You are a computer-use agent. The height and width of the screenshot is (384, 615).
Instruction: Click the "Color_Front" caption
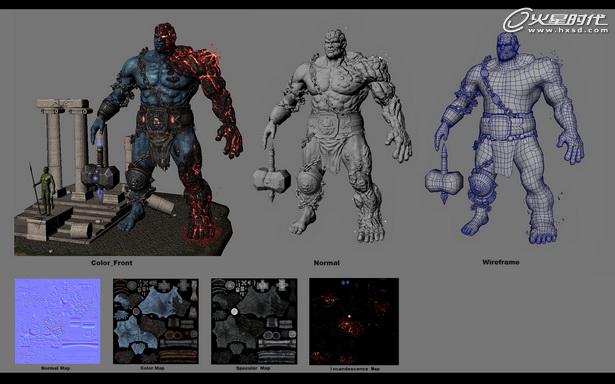click(x=112, y=263)
